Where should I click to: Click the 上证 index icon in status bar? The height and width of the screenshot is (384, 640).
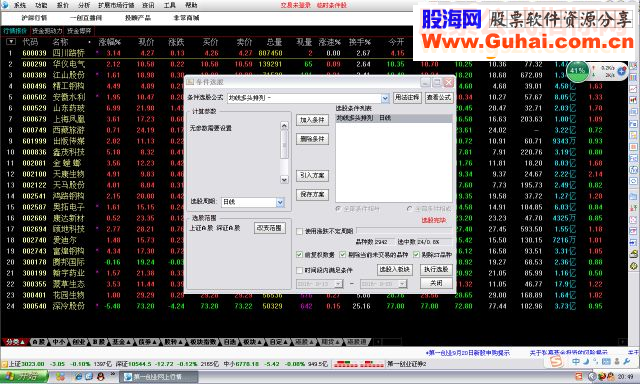(x=4, y=364)
